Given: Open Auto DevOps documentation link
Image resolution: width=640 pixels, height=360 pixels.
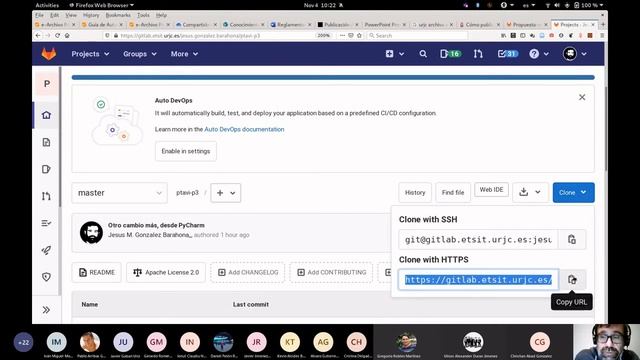Looking at the screenshot, I should pyautogui.click(x=244, y=129).
